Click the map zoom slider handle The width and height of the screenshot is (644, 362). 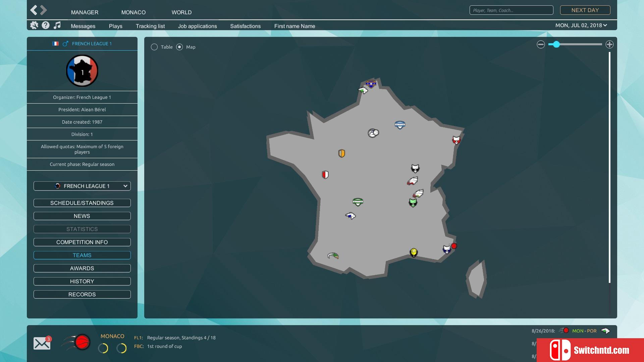(556, 44)
